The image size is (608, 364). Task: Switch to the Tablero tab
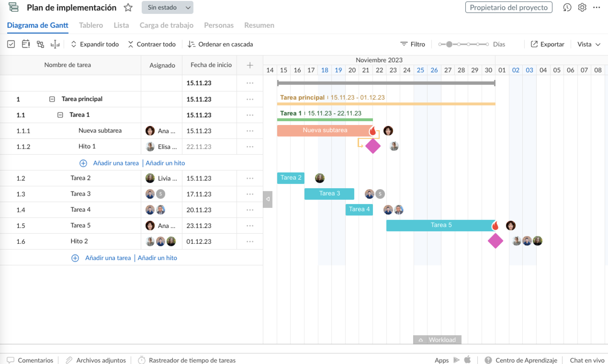pyautogui.click(x=91, y=25)
